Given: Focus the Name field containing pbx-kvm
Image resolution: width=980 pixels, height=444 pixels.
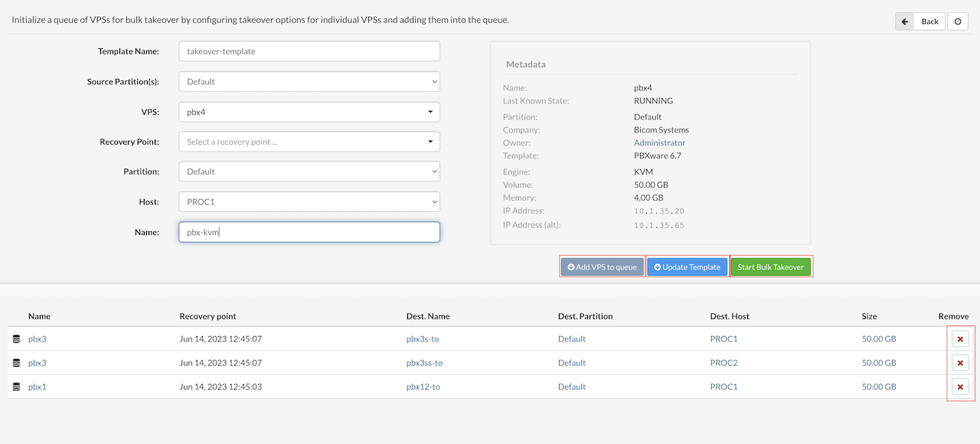Looking at the screenshot, I should pos(309,232).
